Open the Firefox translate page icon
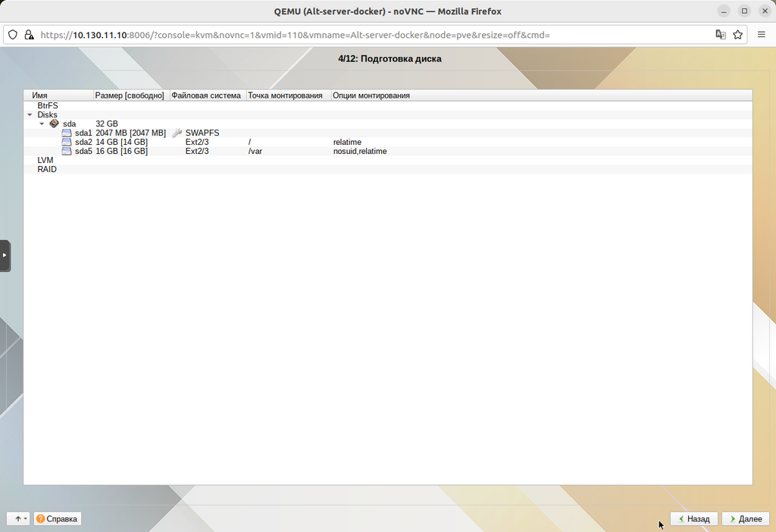The image size is (776, 532). point(721,35)
